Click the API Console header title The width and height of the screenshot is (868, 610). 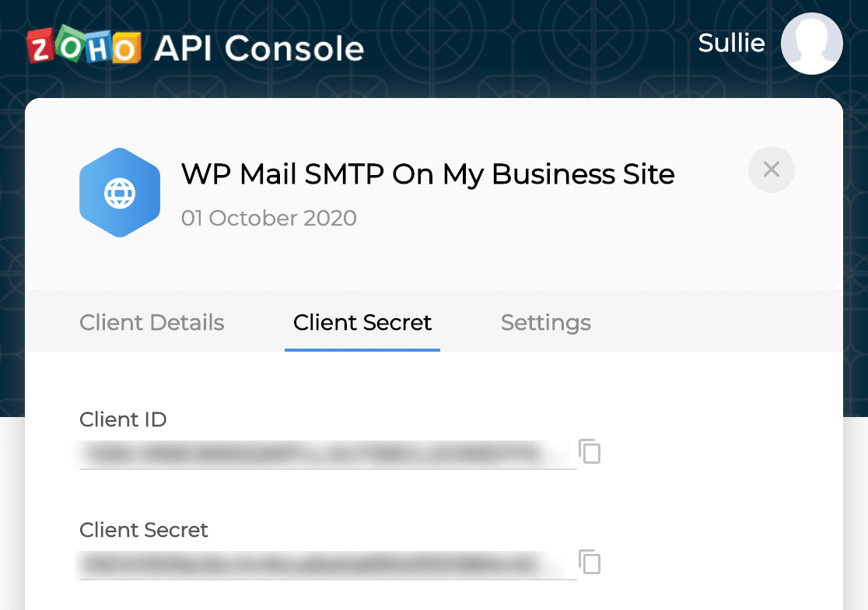coord(259,48)
